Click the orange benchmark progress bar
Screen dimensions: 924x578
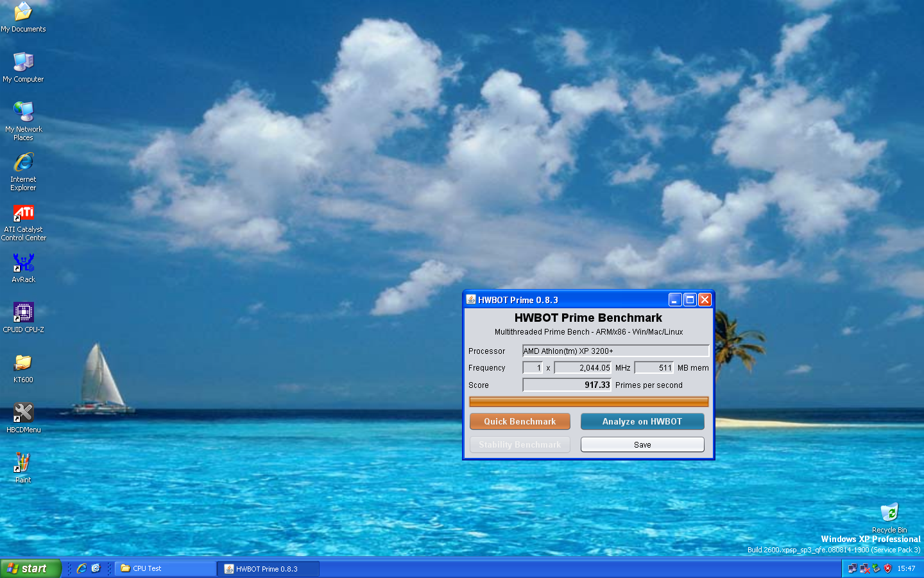coord(588,401)
